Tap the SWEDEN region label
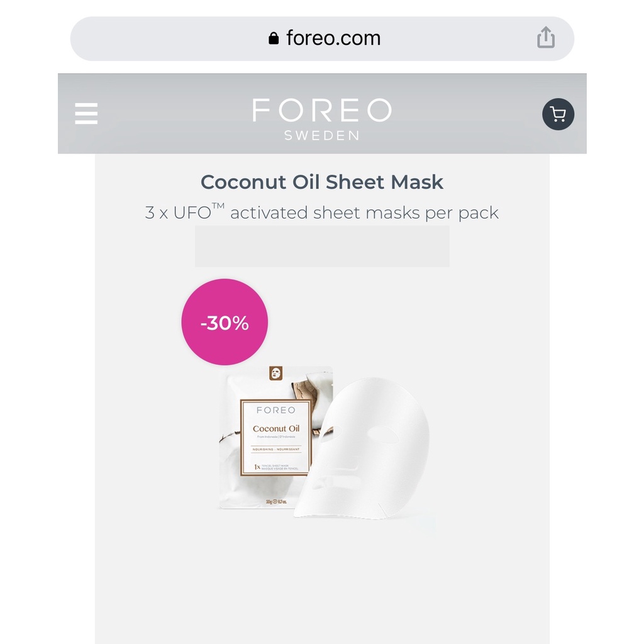 (322, 136)
